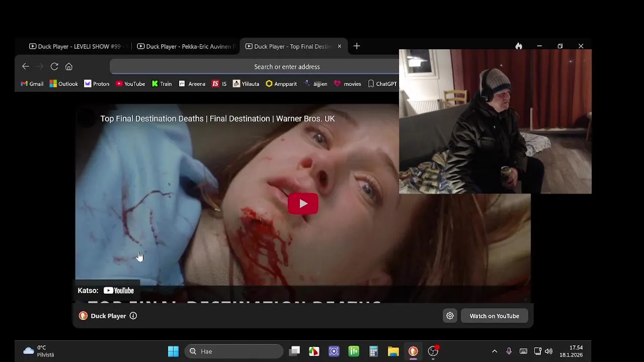Open the green audio bars taskbar app

354,351
